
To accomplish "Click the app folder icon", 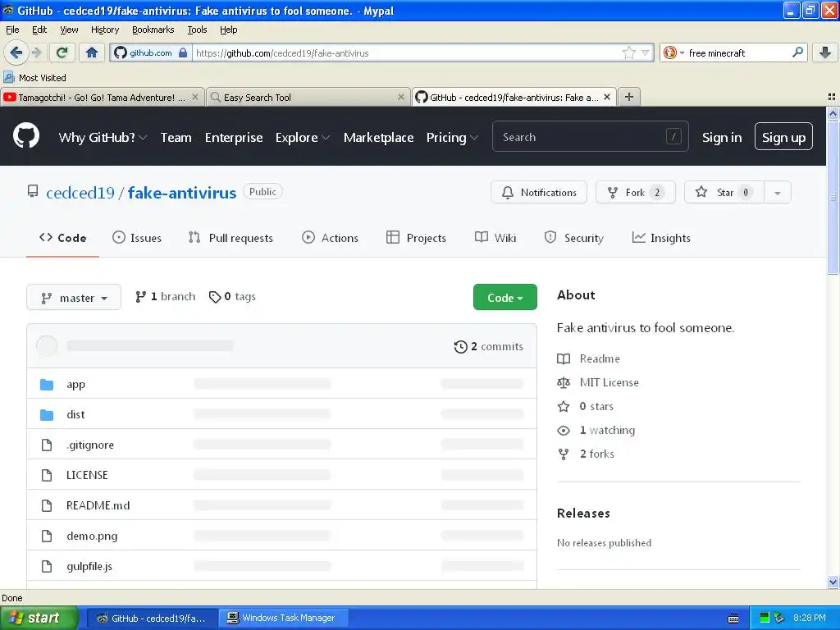I will tap(47, 385).
